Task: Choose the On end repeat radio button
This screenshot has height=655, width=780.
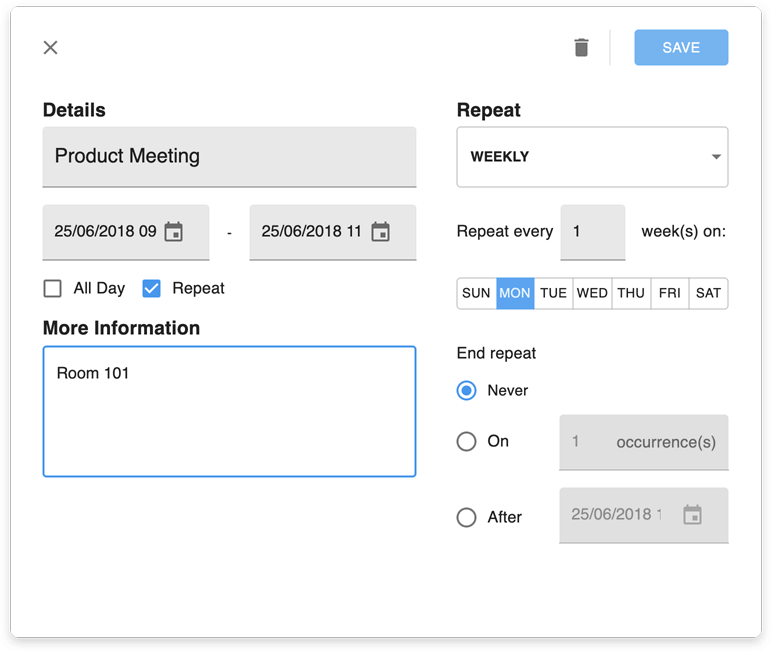Action: pyautogui.click(x=466, y=441)
